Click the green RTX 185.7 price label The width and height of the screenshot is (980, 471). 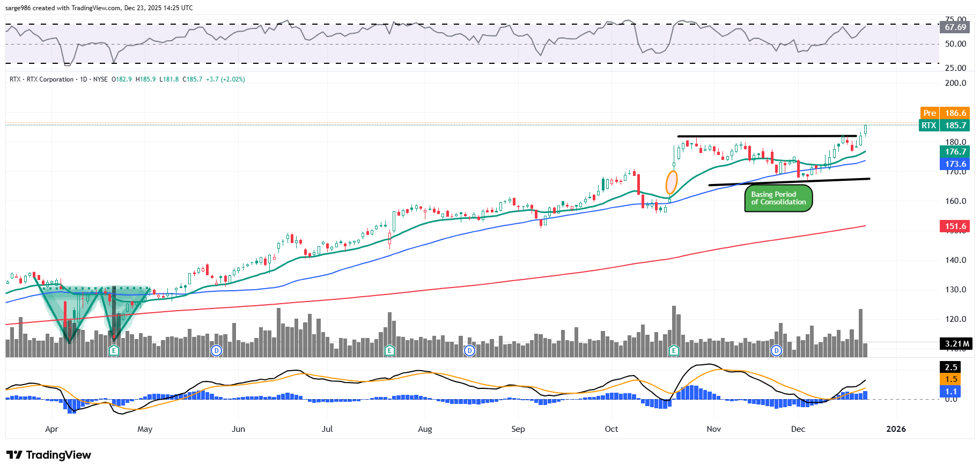[945, 126]
